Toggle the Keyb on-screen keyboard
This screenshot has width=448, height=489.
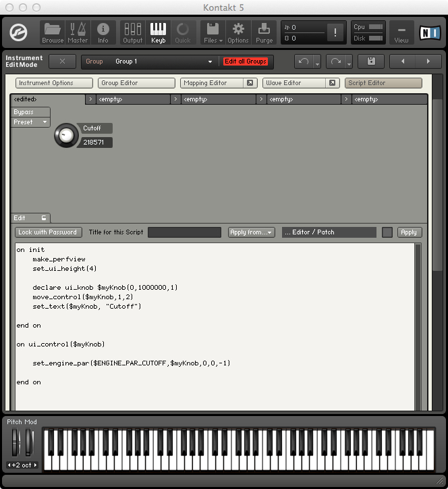pos(158,32)
